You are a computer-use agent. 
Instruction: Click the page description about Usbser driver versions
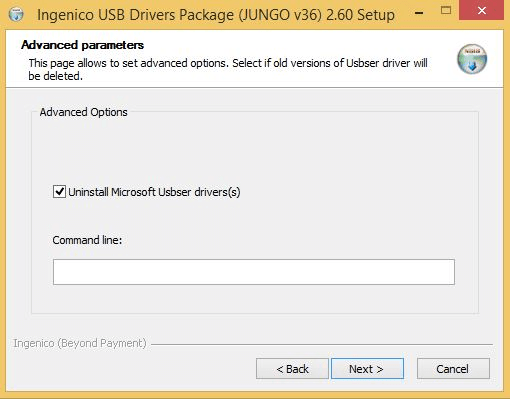pos(228,69)
